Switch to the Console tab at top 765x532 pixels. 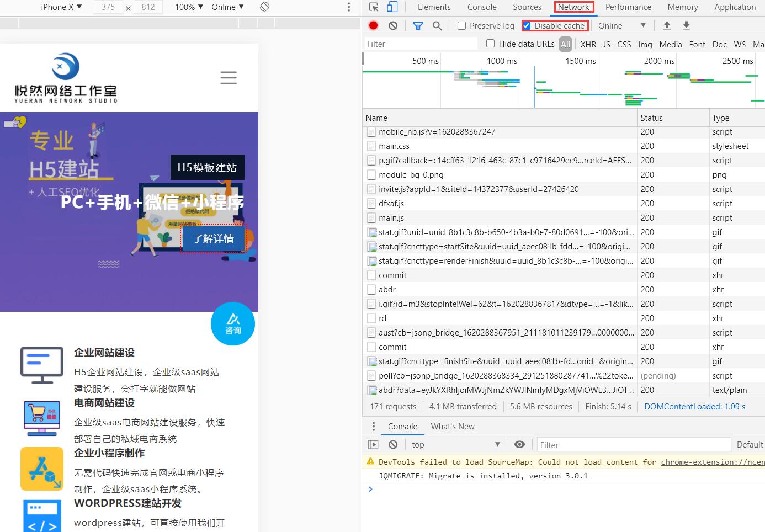(482, 7)
